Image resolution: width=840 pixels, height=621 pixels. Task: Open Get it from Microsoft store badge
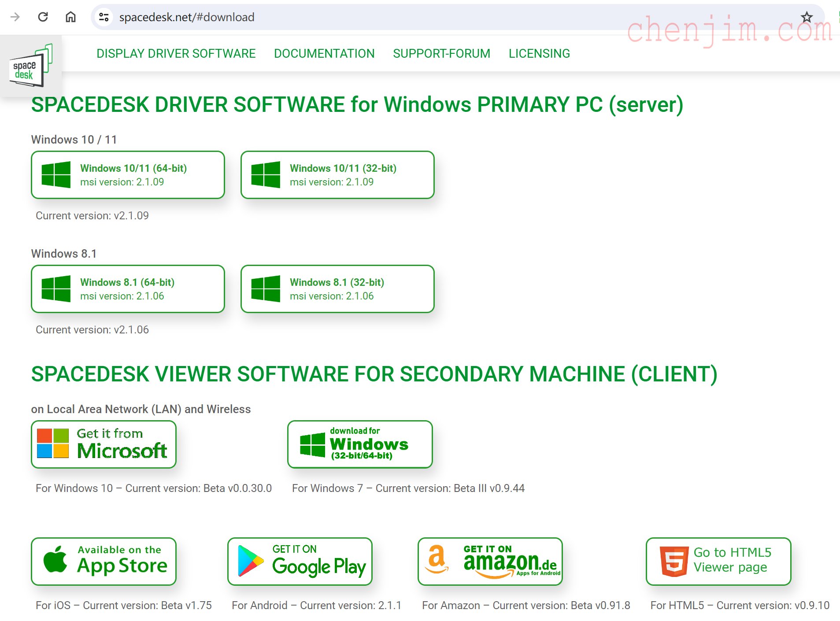click(104, 444)
